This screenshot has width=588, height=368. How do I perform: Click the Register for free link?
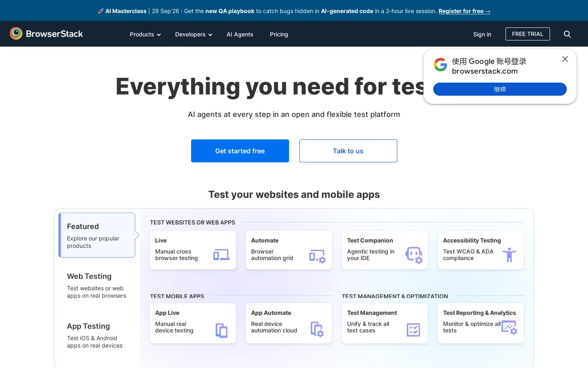coord(464,11)
